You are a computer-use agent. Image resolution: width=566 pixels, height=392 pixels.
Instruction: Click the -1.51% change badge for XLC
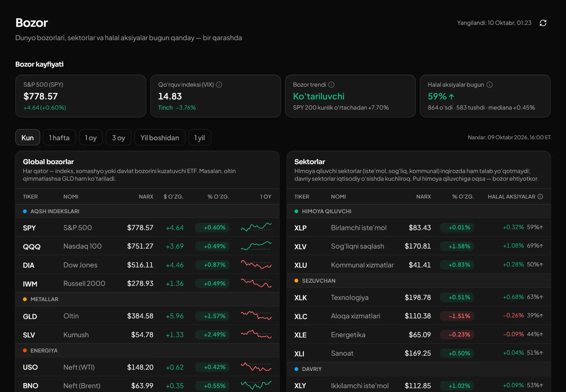pos(457,316)
